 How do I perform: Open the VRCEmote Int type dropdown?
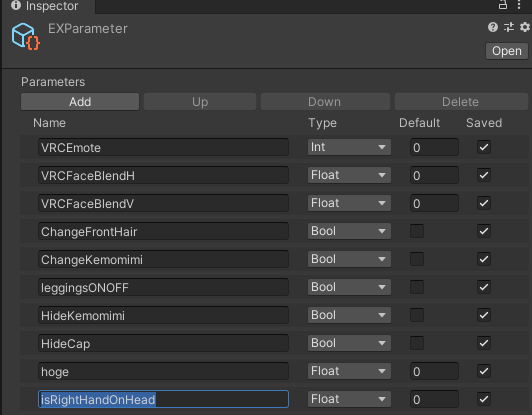[349, 147]
